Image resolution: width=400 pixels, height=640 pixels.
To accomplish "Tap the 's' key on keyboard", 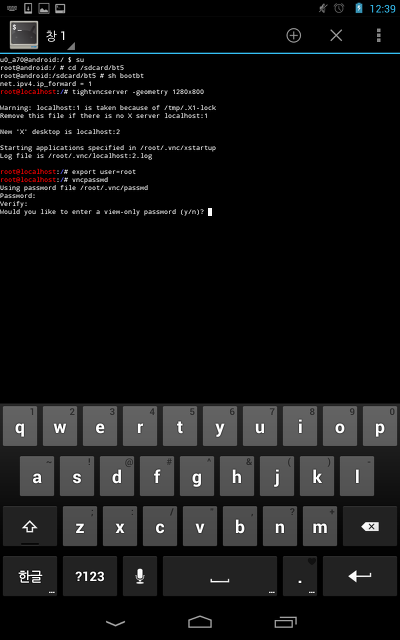I will click(77, 476).
